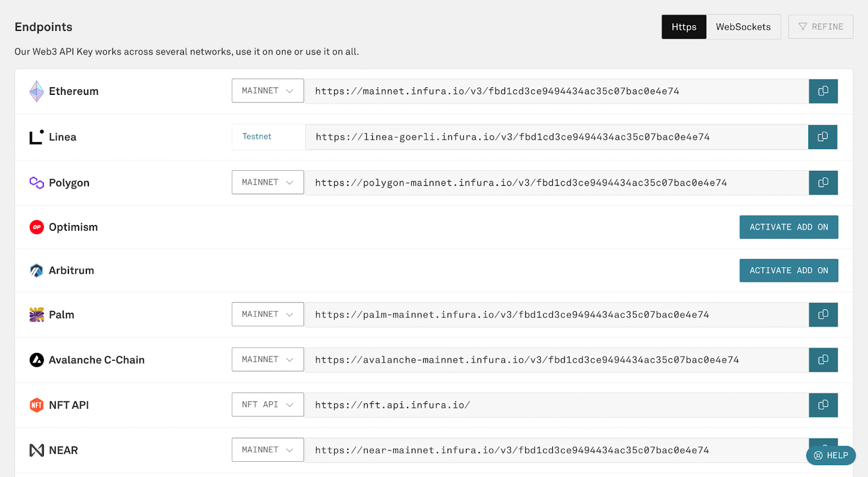The image size is (868, 477).
Task: Click the Ethereum diamond logo icon
Action: 36,91
